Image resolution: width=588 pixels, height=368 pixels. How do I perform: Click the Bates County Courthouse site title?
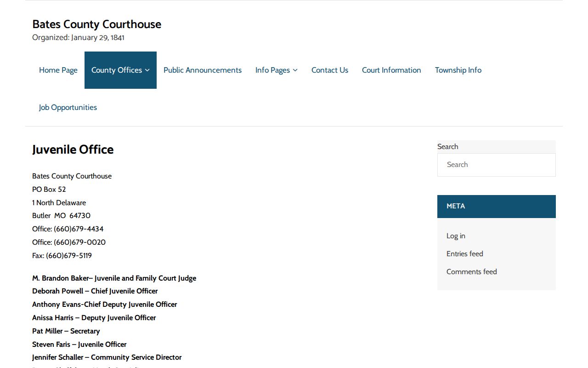(x=96, y=24)
